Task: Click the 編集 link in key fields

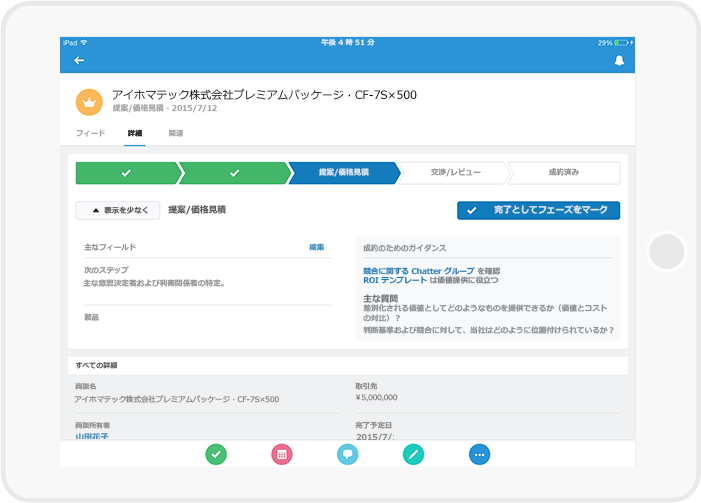Action: click(x=316, y=247)
